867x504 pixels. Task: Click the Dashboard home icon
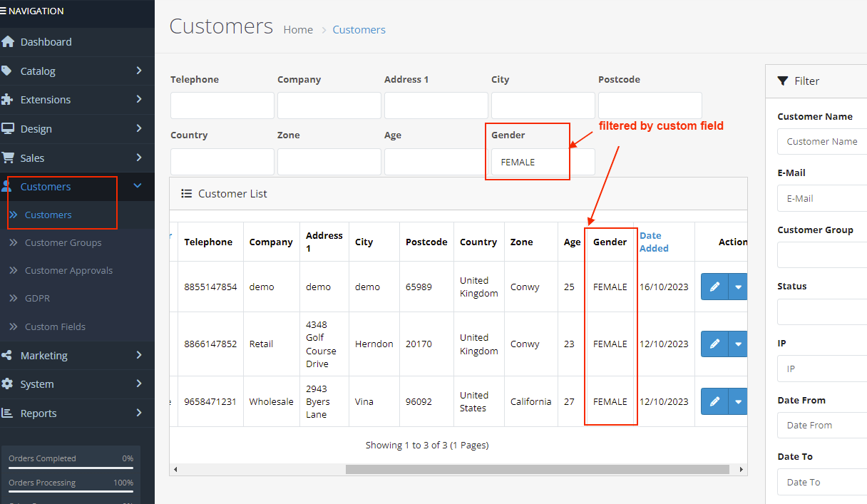tap(8, 42)
